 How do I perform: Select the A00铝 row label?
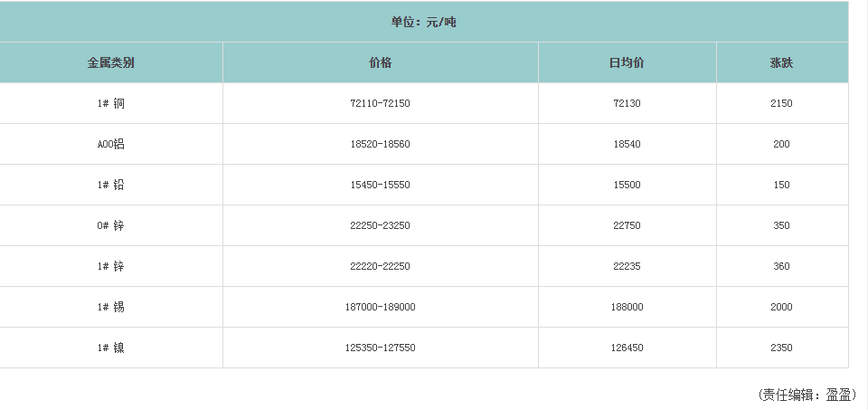(x=111, y=145)
